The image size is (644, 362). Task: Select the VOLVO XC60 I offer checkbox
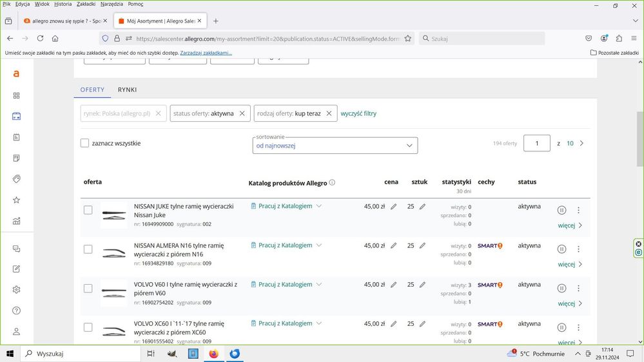point(88,327)
